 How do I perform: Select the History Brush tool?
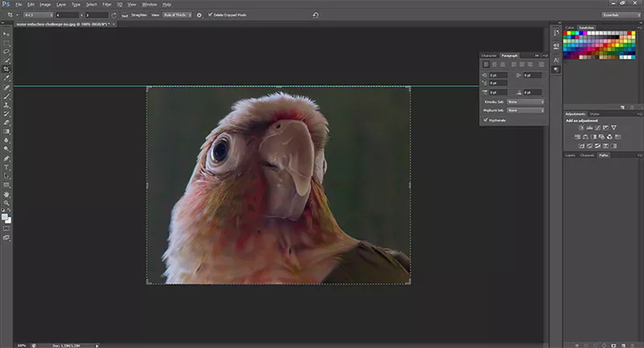point(6,114)
